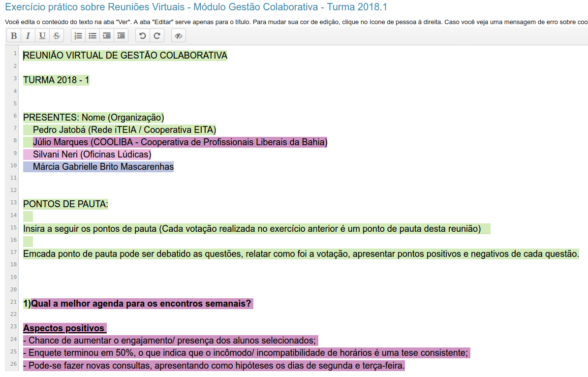
Task: Click the heading 'REUNIÃO VIRTUAL DE GESTÃO COLABORATIVA'
Action: click(x=125, y=55)
